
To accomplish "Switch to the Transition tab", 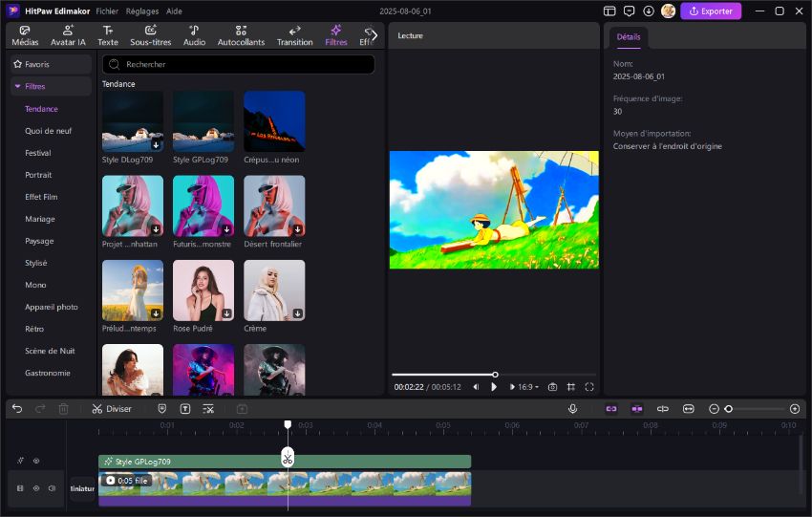I will [294, 35].
